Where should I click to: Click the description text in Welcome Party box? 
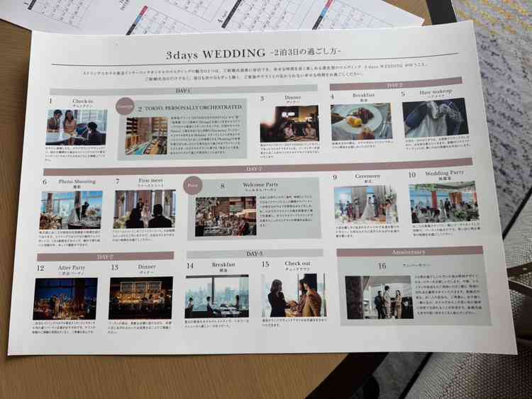click(286, 210)
